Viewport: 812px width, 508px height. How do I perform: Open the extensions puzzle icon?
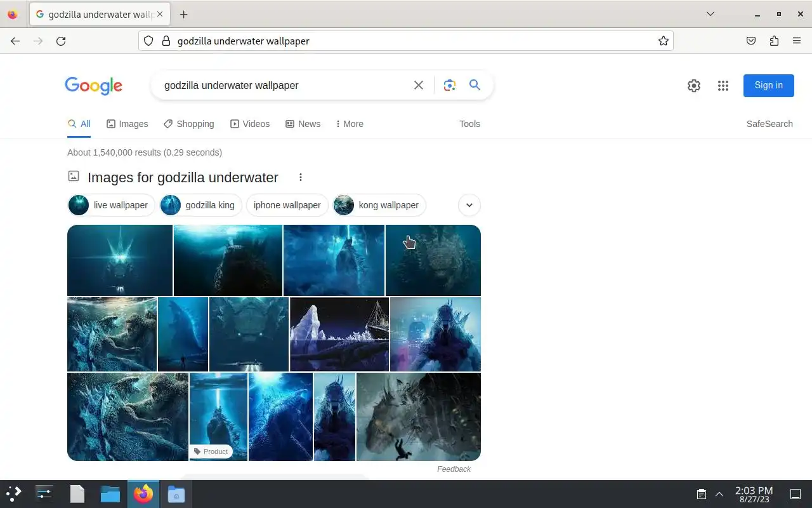tap(774, 41)
